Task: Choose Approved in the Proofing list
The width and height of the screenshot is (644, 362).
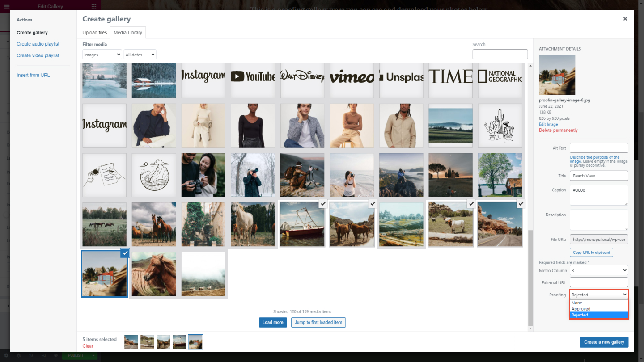Action: pos(599,309)
